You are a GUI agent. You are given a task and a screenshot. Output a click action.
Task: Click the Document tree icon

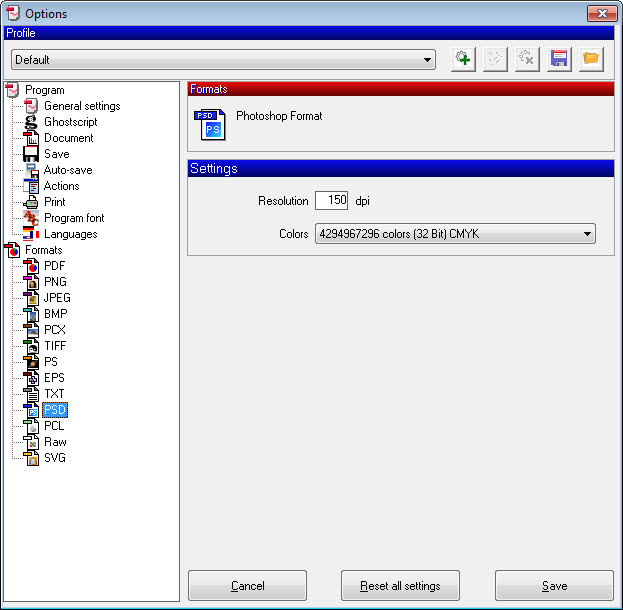tap(31, 138)
